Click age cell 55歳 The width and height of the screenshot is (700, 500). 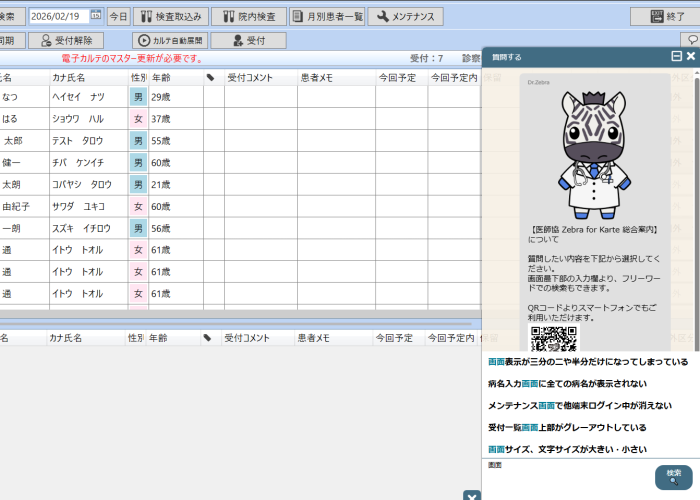tap(176, 141)
